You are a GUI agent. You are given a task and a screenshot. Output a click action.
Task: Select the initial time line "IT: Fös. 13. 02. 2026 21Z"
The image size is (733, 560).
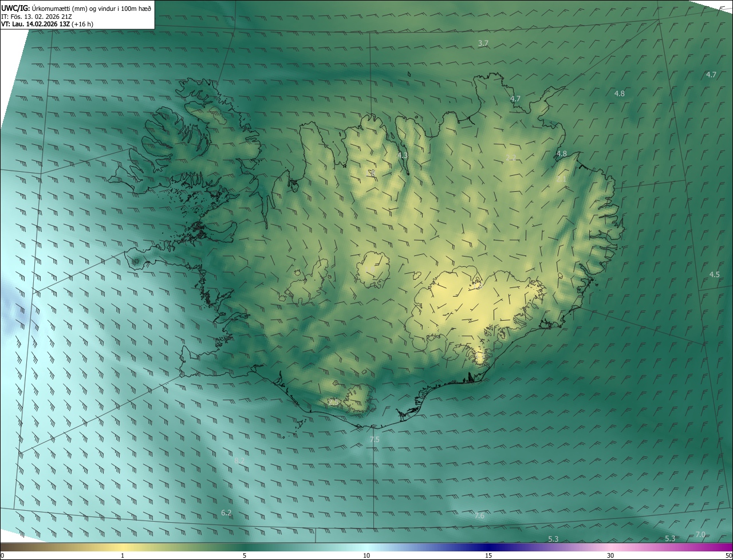37,16
